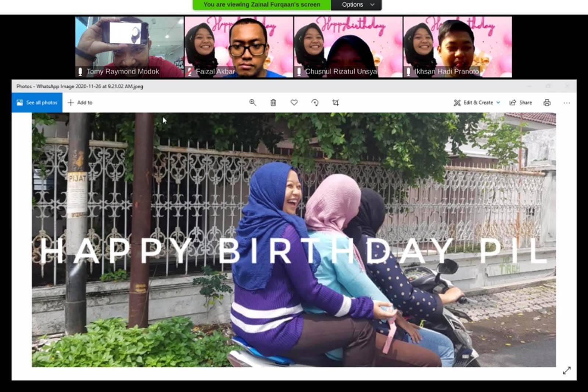Open the three-dot more options menu
The height and width of the screenshot is (392, 588).
(567, 103)
